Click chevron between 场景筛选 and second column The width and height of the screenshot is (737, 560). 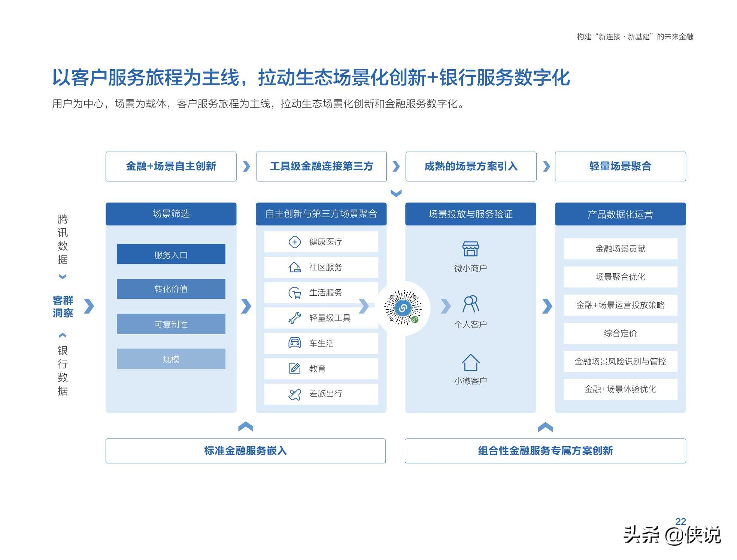coord(246,306)
